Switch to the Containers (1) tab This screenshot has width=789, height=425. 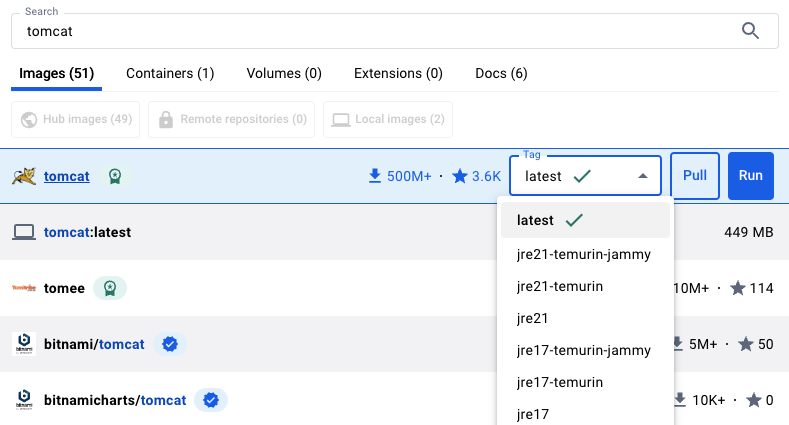(x=170, y=73)
